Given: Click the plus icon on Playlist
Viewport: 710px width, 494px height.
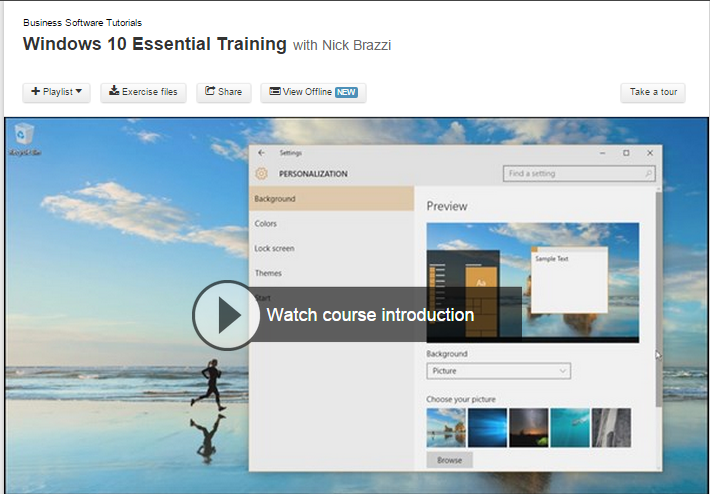Looking at the screenshot, I should point(35,91).
